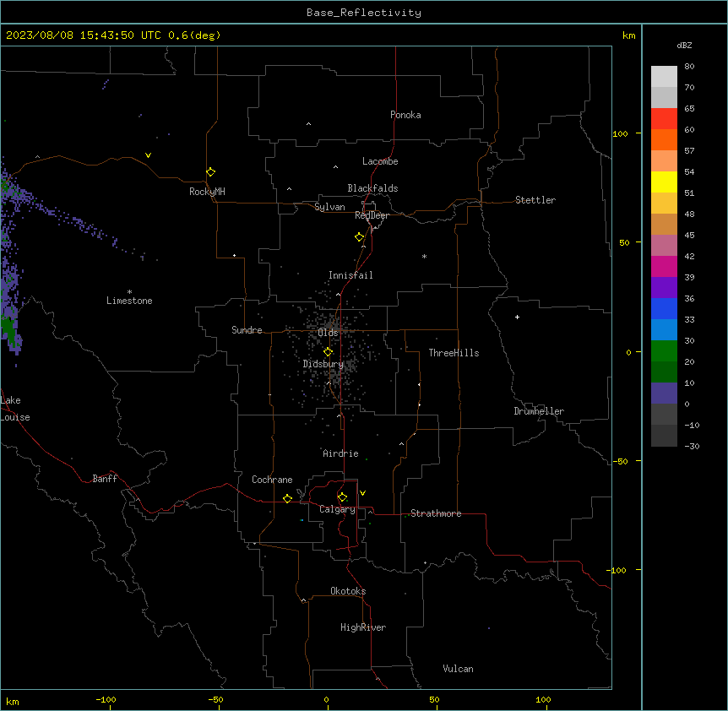The image size is (728, 711).
Task: Click the Banff label on map
Action: click(105, 479)
